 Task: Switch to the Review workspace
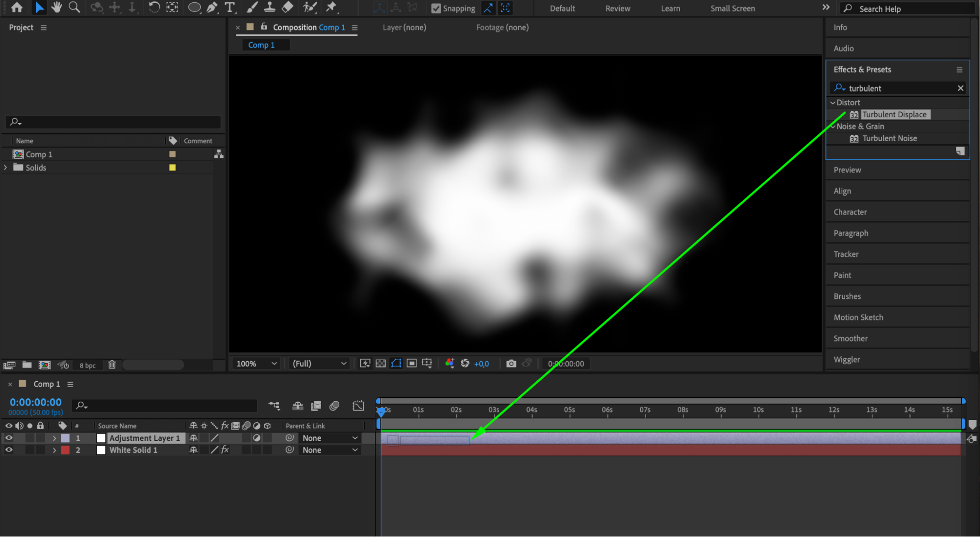617,8
